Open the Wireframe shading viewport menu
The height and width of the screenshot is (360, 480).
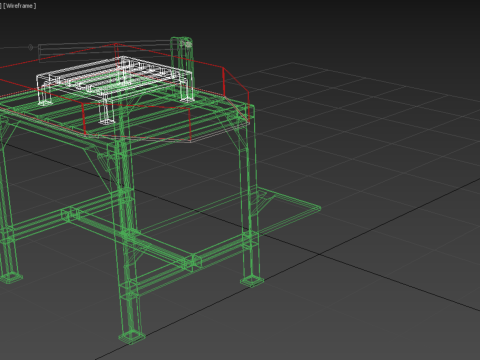pyautogui.click(x=19, y=6)
